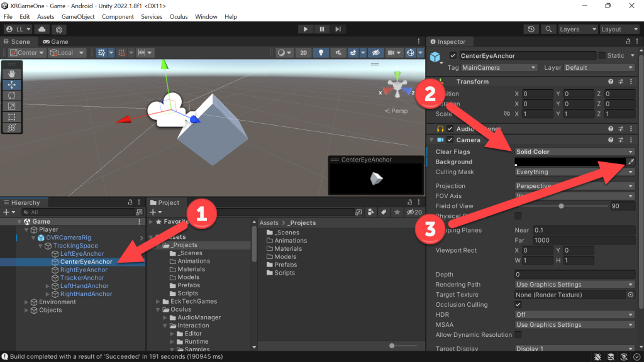Pick the Scale tool
Image resolution: width=644 pixels, height=362 pixels.
point(11,106)
